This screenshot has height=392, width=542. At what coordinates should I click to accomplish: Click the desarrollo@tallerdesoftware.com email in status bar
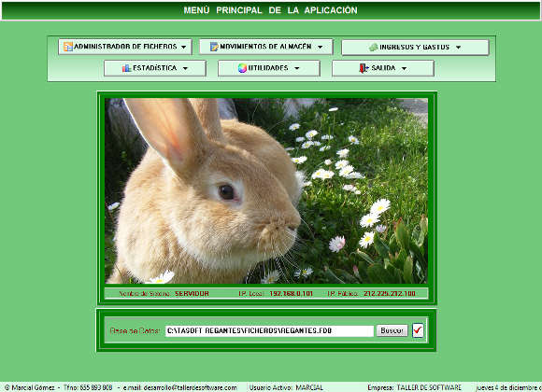pyautogui.click(x=190, y=387)
